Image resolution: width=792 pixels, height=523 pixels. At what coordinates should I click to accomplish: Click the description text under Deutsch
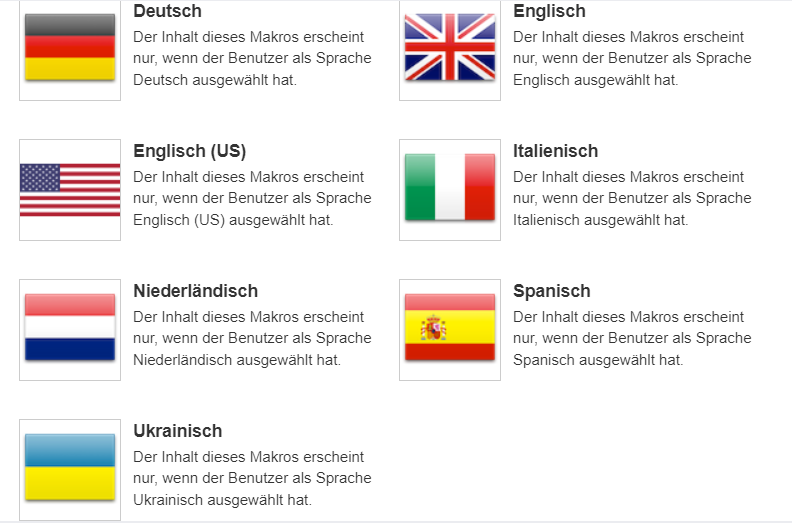252,58
